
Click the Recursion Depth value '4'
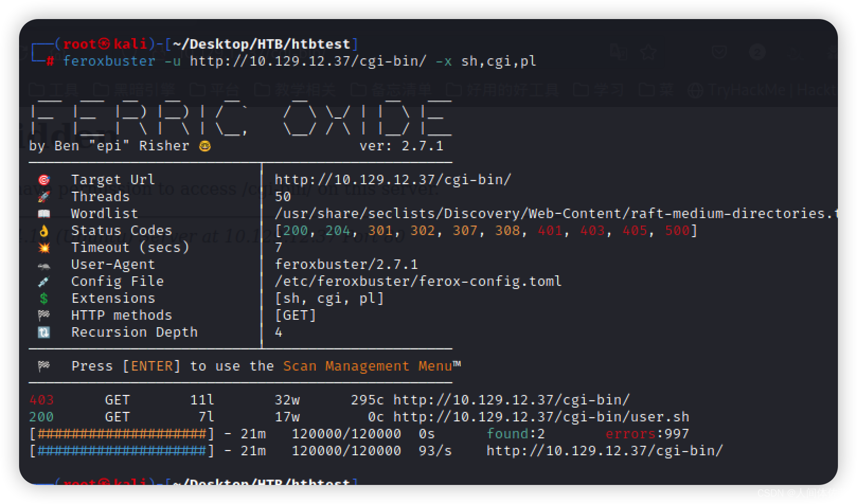pos(279,332)
